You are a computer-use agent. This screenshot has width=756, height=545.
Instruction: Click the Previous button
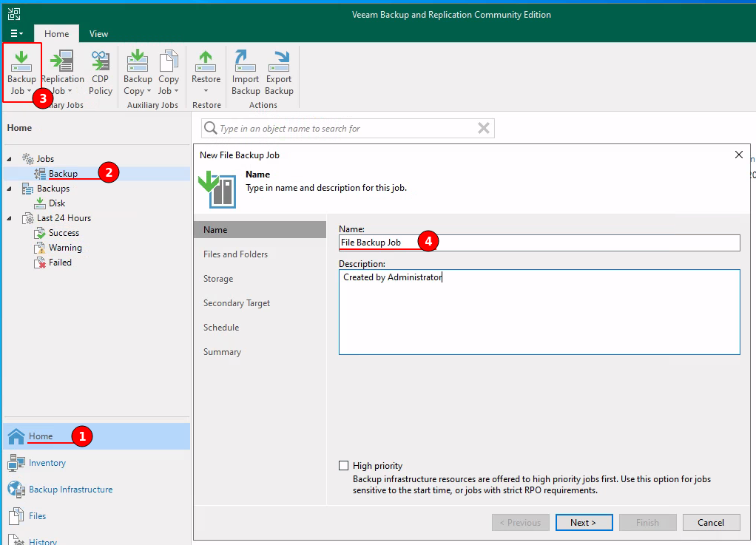520,522
